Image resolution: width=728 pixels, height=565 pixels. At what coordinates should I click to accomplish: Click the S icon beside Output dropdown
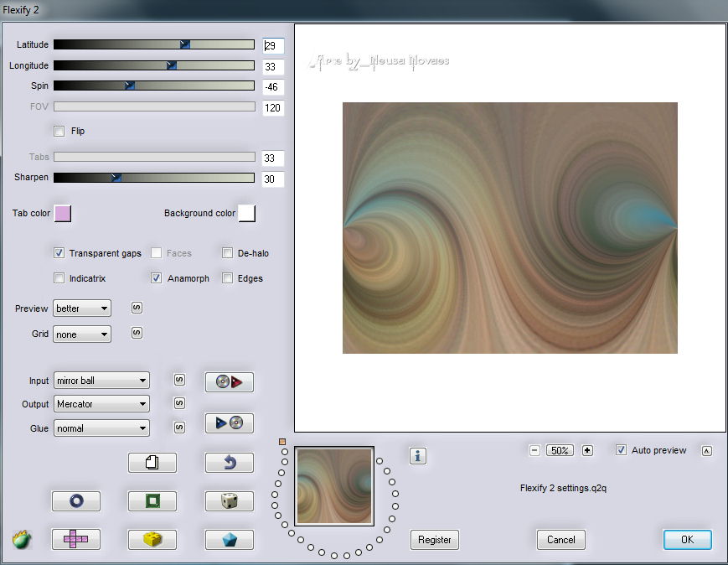pyautogui.click(x=179, y=403)
